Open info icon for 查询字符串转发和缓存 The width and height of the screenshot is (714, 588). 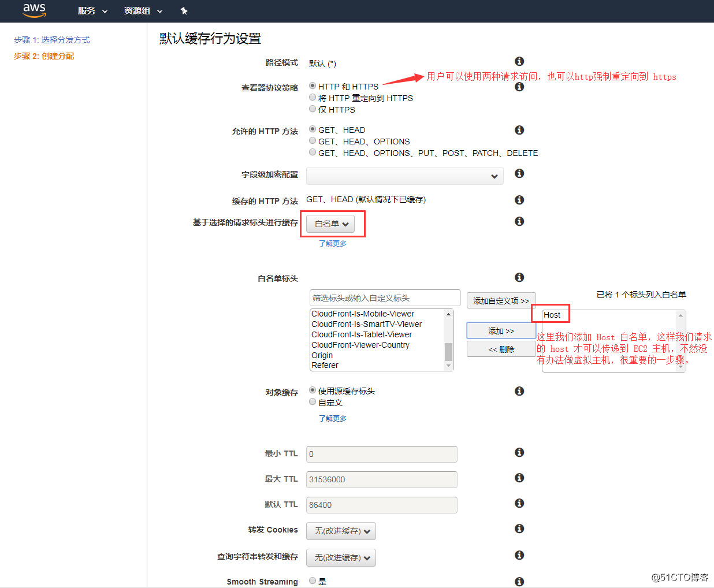coord(519,555)
